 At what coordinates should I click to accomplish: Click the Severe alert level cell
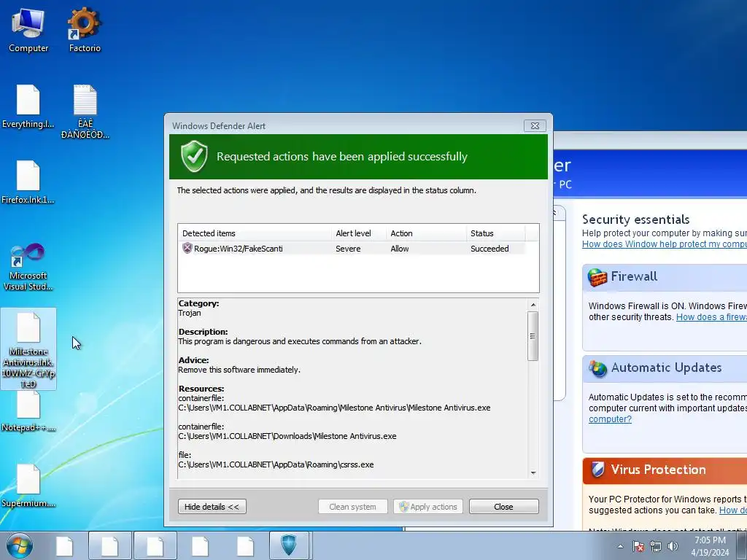(x=348, y=249)
